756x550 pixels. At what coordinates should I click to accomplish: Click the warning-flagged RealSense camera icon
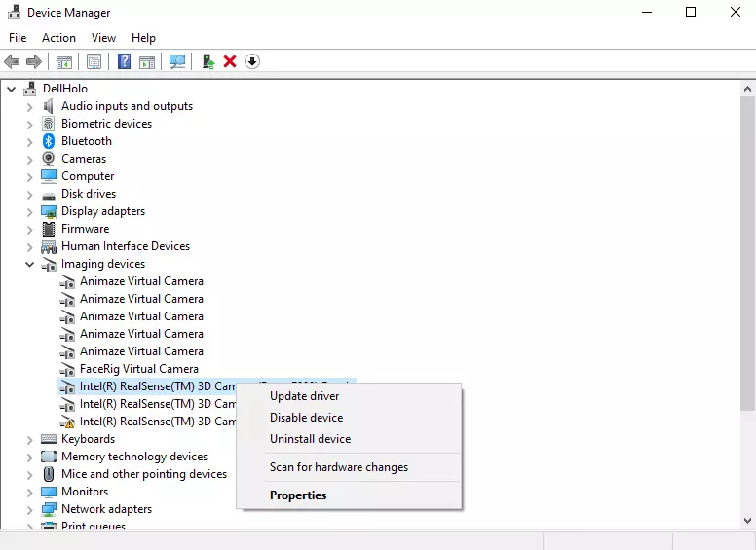pos(67,422)
